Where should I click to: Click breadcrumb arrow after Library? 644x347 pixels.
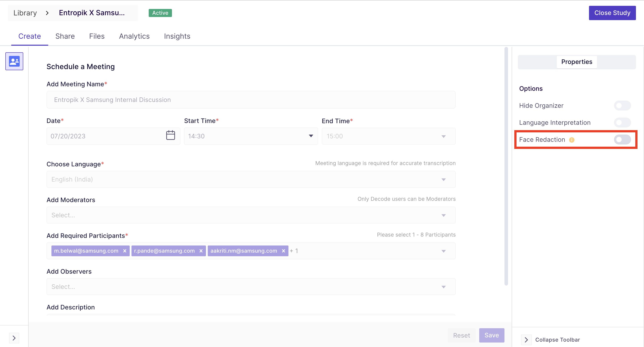47,13
